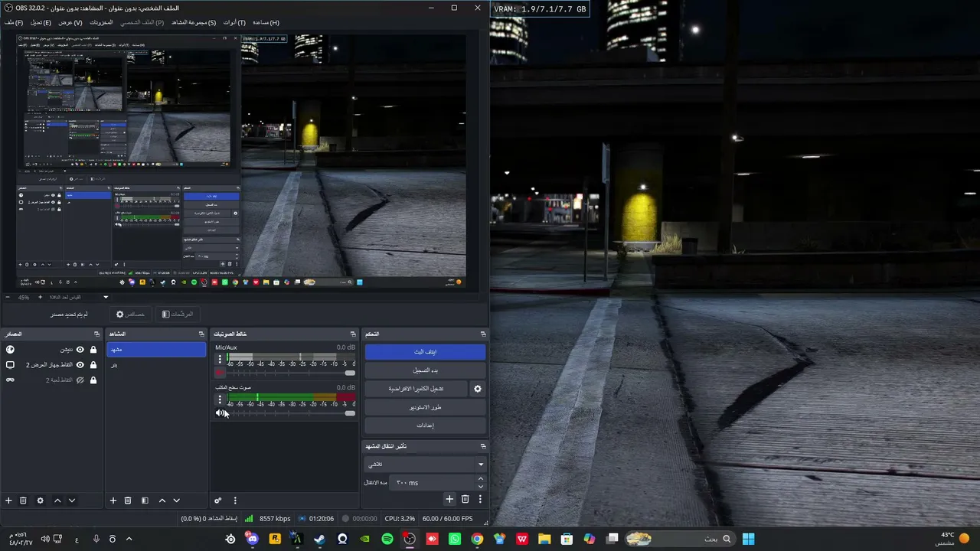The height and width of the screenshot is (551, 980).
Task: Adjust the Mic/Aux volume slider
Action: 292,373
